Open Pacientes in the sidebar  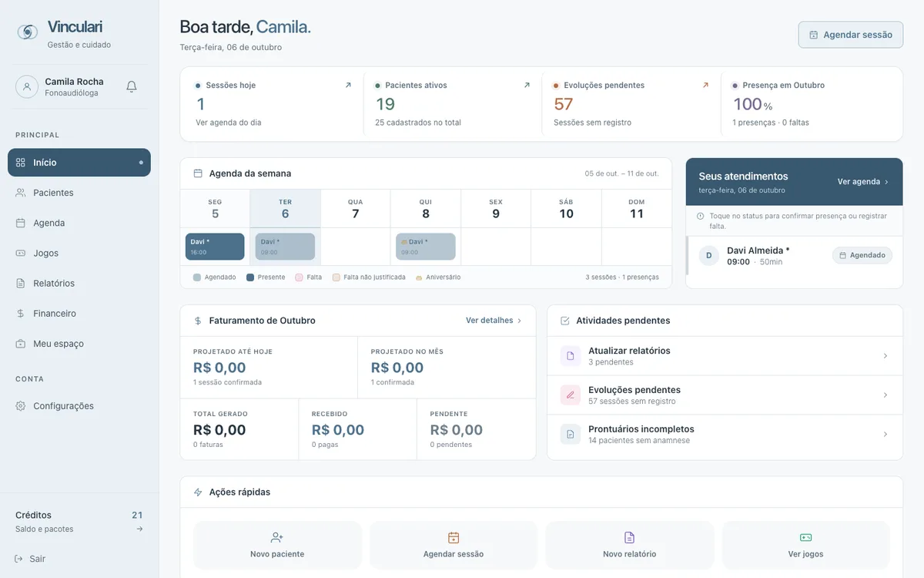(x=79, y=193)
